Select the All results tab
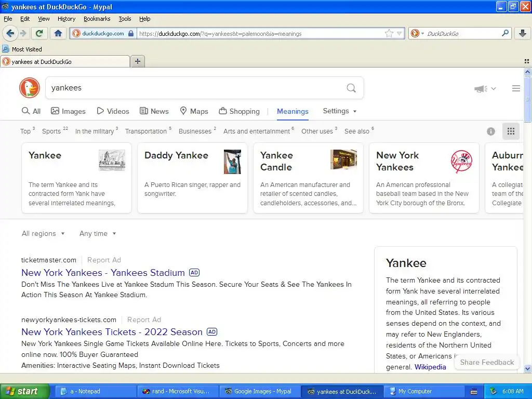 point(31,111)
